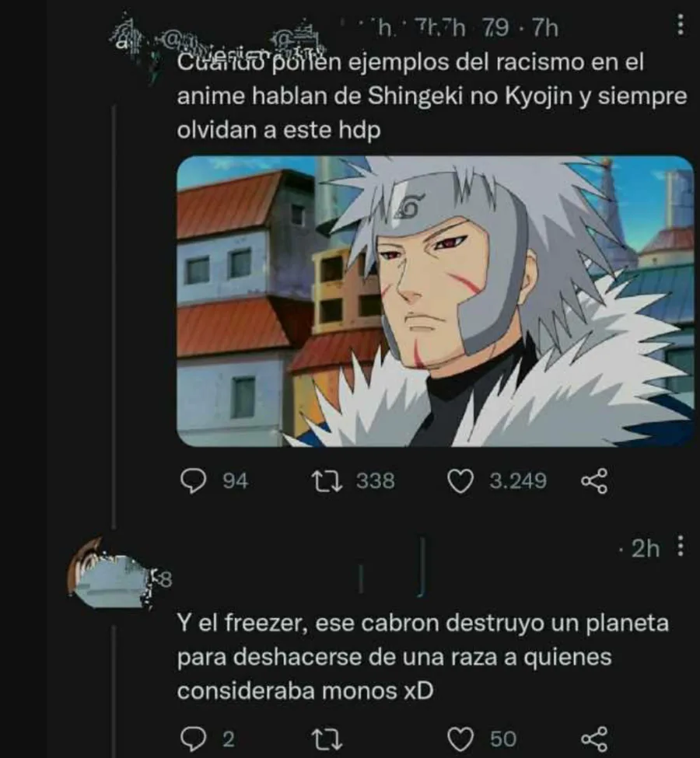Screen dimensions: 700x758
Task: Open the reply's three-dot options menu
Action: [x=681, y=545]
